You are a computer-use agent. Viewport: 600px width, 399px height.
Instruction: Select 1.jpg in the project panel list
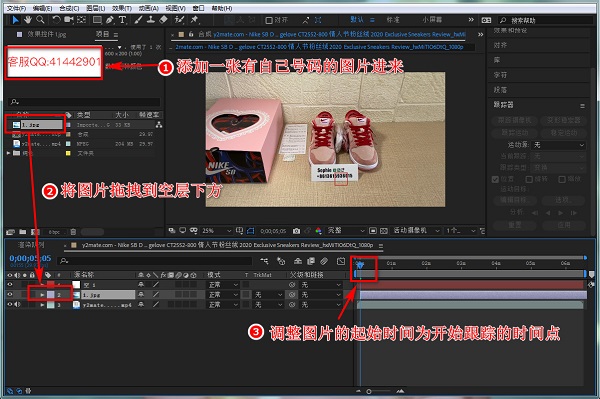pos(37,125)
